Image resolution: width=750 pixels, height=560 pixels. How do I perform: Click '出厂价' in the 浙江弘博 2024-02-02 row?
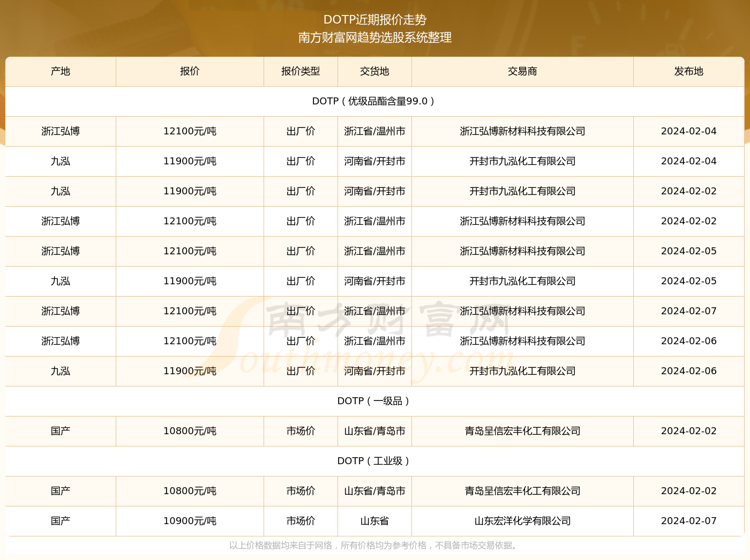coord(301,221)
